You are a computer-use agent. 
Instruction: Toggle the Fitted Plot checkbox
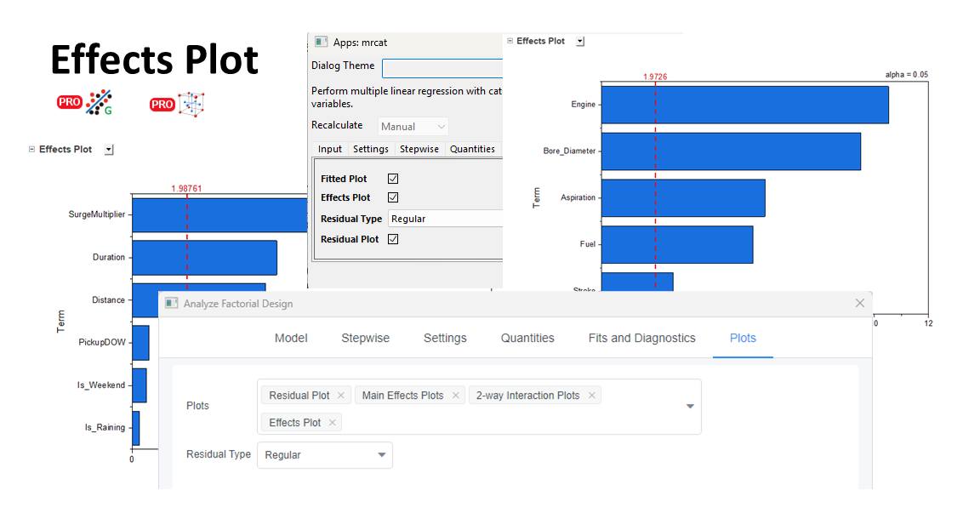392,179
